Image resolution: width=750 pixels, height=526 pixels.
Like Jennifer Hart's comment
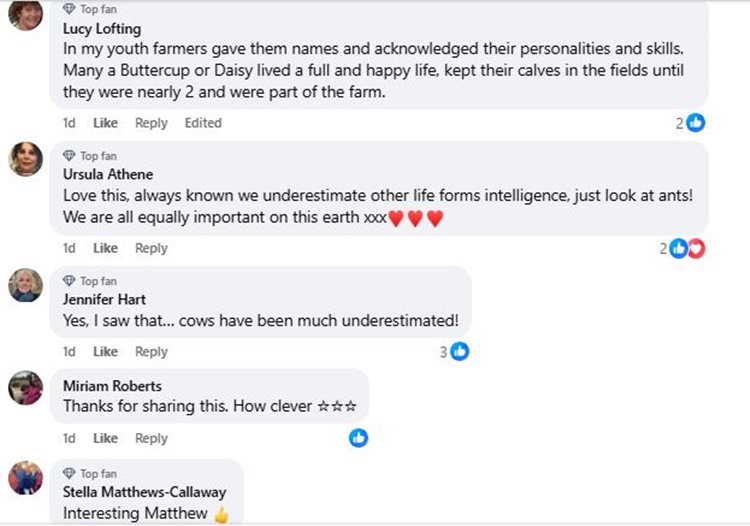click(x=105, y=352)
